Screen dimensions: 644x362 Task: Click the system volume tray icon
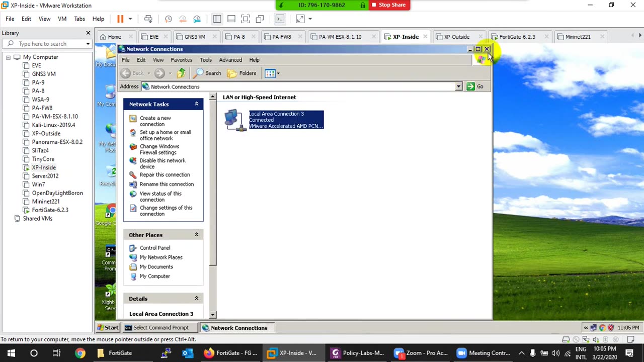(556, 353)
